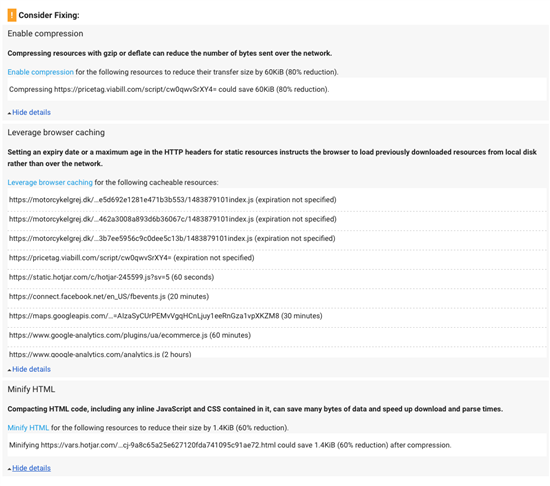Collapse details under Enable compression section
This screenshot has height=486, width=550.
pos(31,112)
